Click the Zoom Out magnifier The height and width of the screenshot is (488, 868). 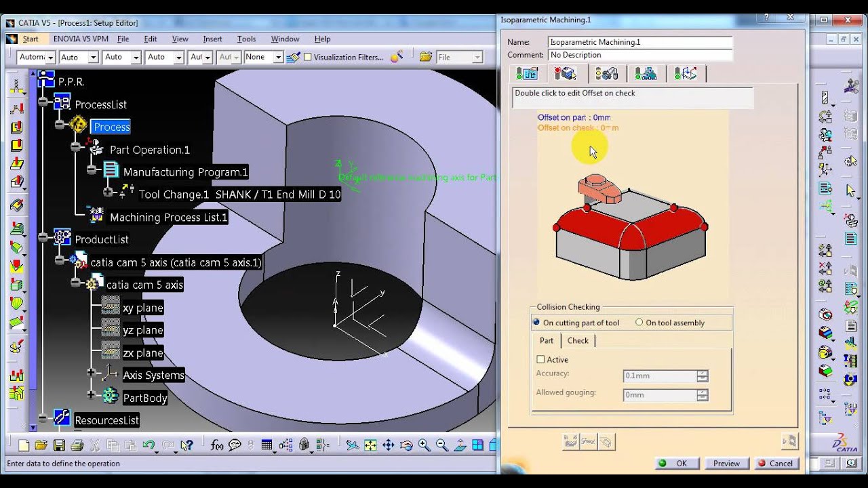coord(442,445)
